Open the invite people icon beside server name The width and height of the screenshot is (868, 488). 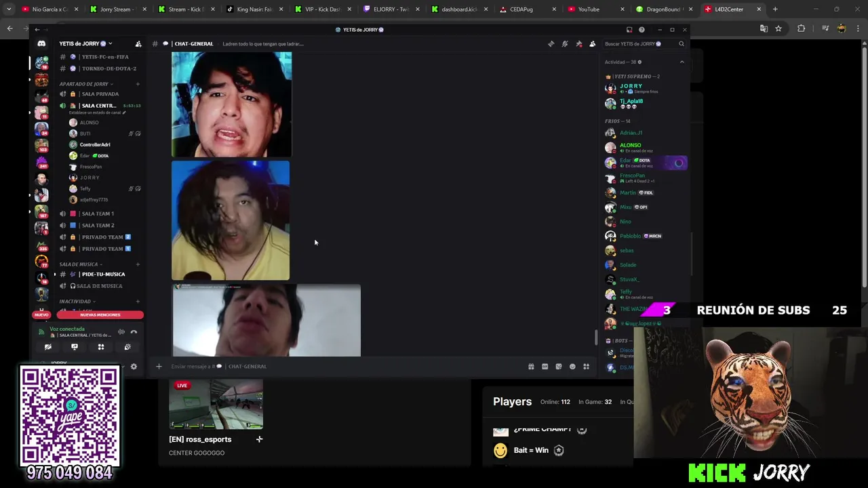[x=138, y=44]
